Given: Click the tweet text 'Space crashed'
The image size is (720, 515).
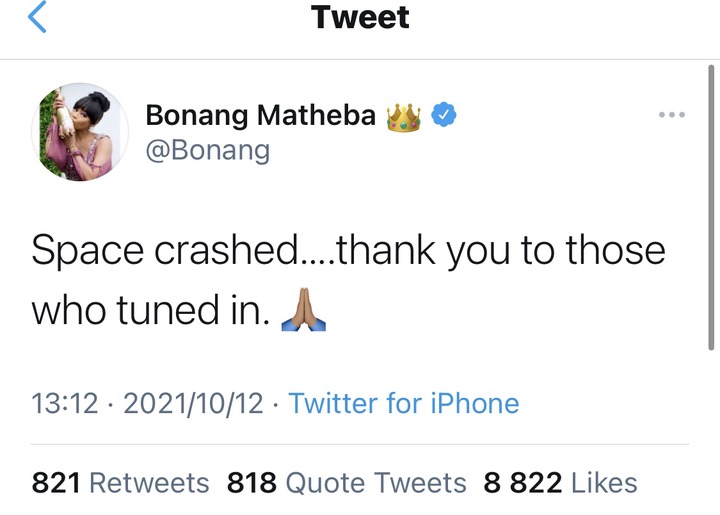Looking at the screenshot, I should coord(165,251).
